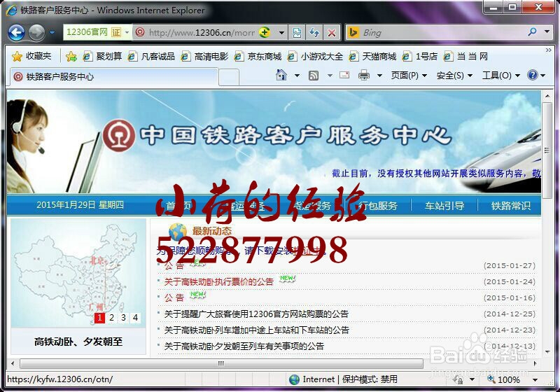
Task: Open 关于高铁动卧列车增加中途上车站和下车站的公告
Action: (256, 330)
